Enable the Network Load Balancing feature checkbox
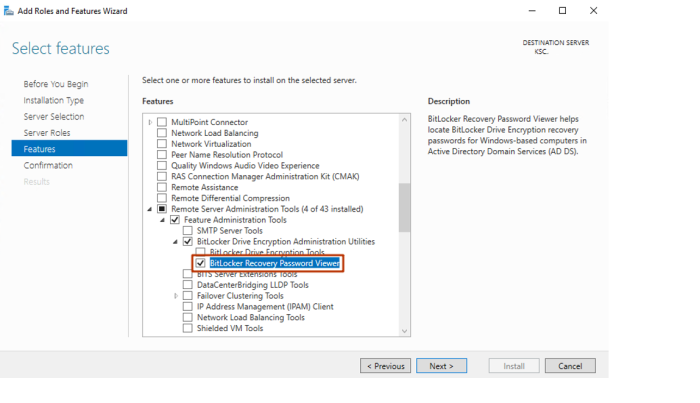This screenshot has height=403, width=700. click(162, 133)
